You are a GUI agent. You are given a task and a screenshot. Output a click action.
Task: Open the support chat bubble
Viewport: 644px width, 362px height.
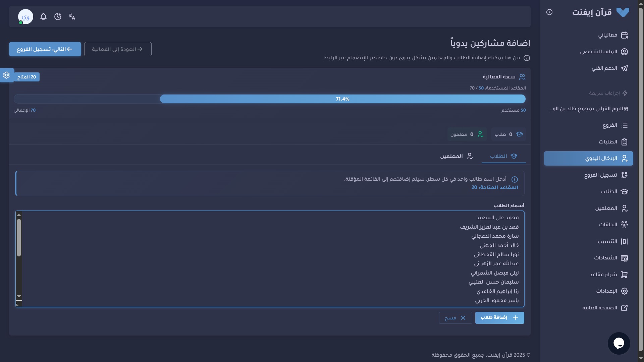pyautogui.click(x=619, y=343)
